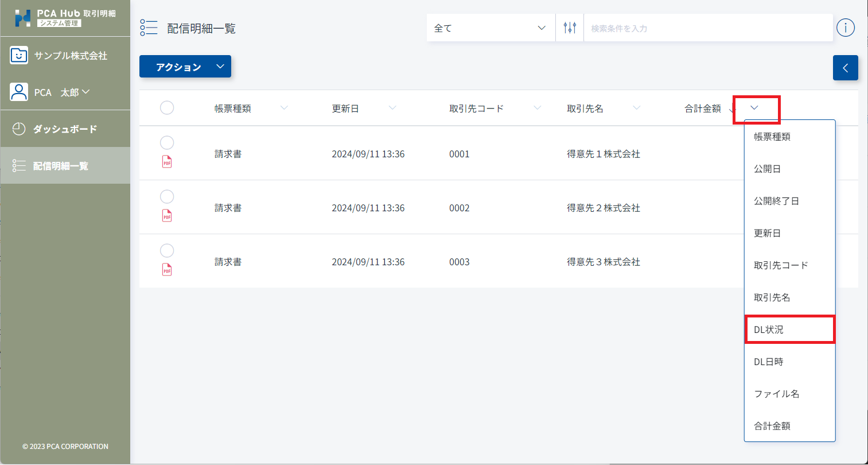This screenshot has width=868, height=465.
Task: Click the © 2023 PCA CORPORATION footer text
Action: click(x=65, y=446)
